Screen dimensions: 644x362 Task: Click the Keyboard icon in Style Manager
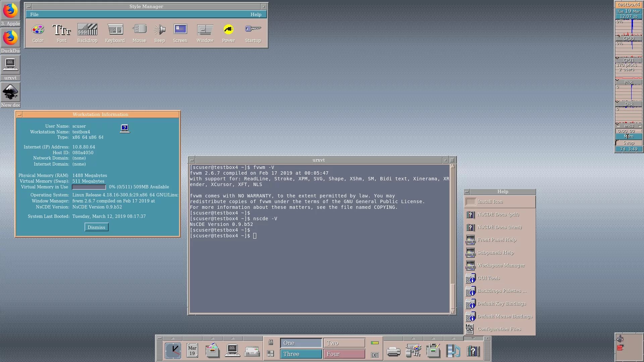tap(115, 30)
